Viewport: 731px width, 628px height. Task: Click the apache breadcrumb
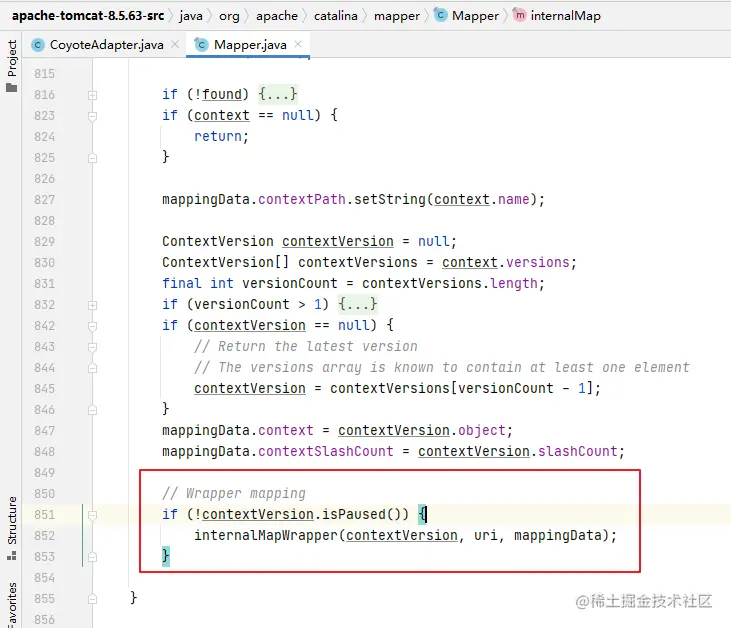[277, 16]
